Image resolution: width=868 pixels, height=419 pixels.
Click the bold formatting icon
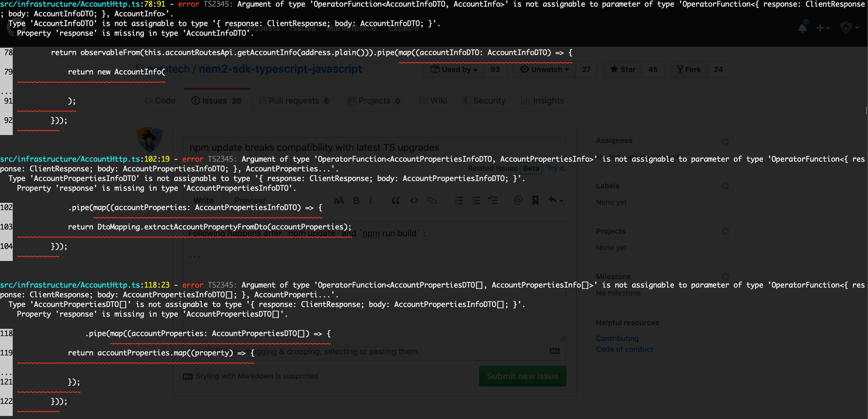[356, 201]
